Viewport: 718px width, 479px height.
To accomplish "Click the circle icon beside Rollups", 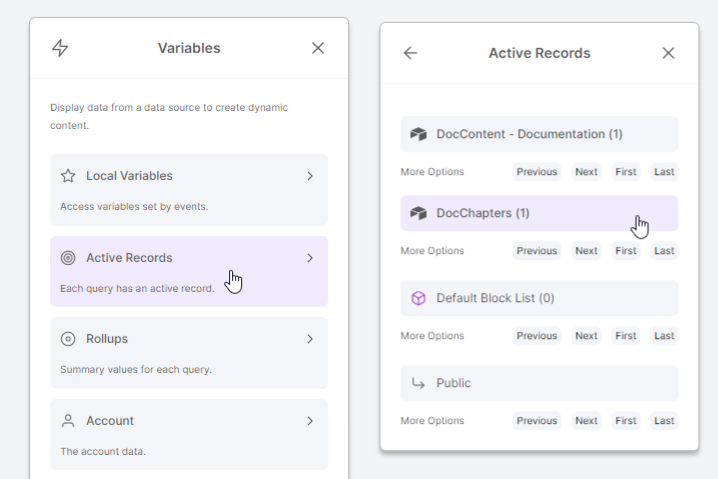I will coord(68,339).
